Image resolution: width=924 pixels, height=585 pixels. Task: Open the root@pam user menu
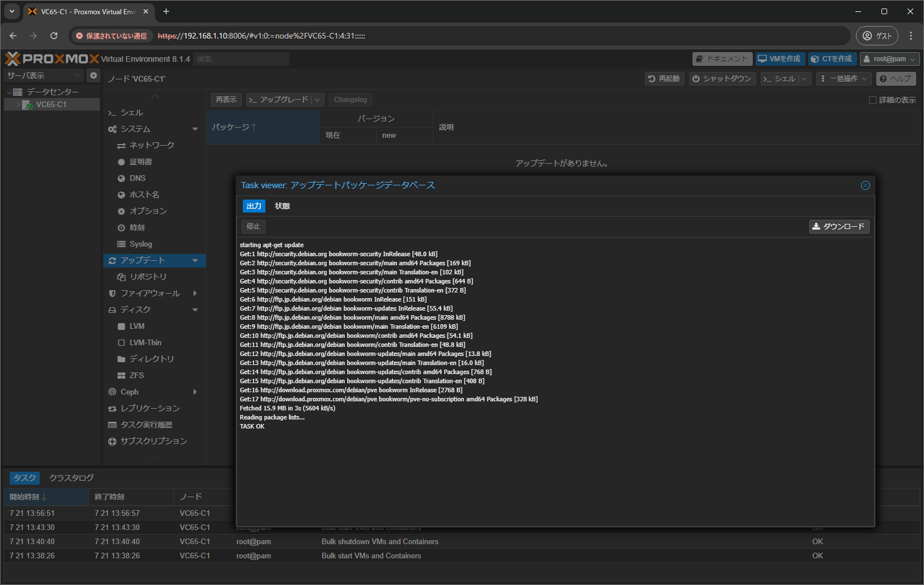pyautogui.click(x=889, y=59)
